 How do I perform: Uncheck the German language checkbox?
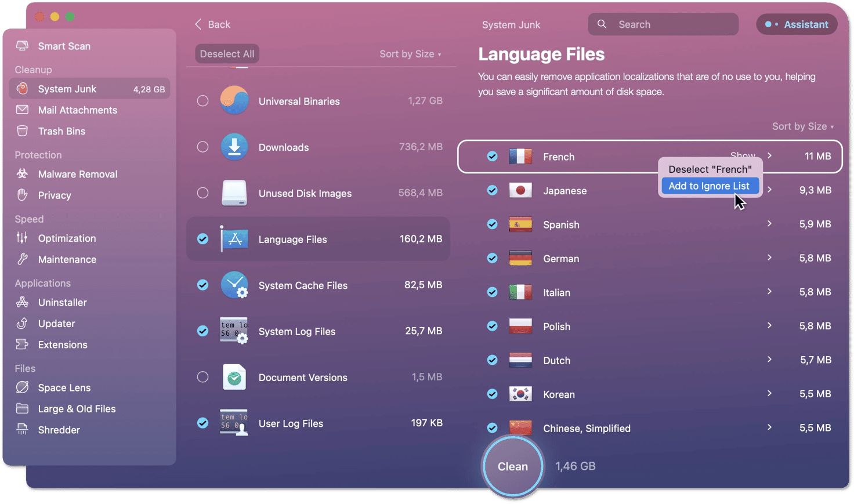492,258
